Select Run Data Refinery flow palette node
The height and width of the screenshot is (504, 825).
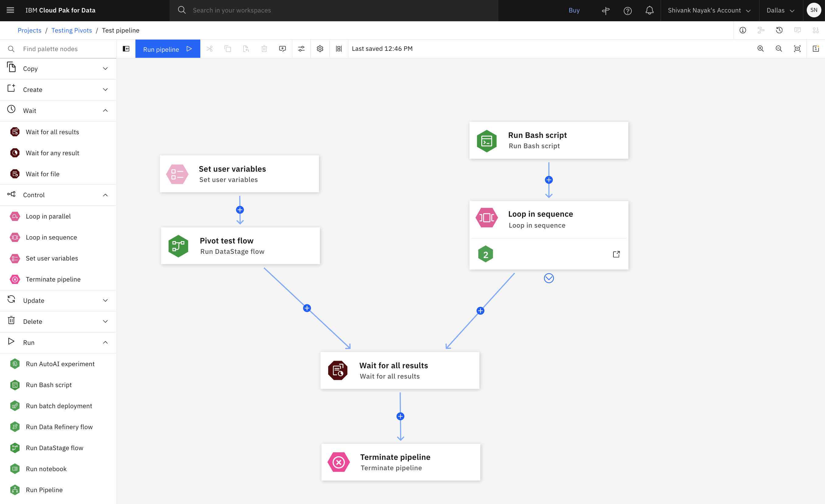[x=58, y=427]
